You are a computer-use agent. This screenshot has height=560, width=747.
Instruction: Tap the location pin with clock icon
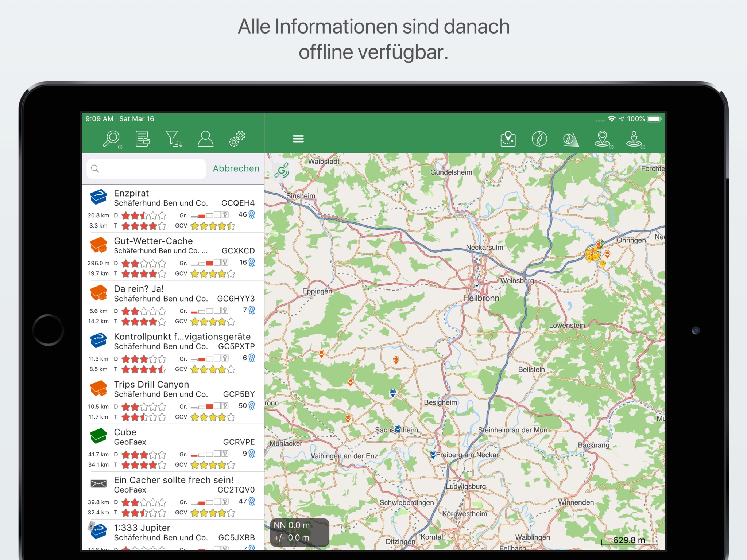tap(603, 139)
